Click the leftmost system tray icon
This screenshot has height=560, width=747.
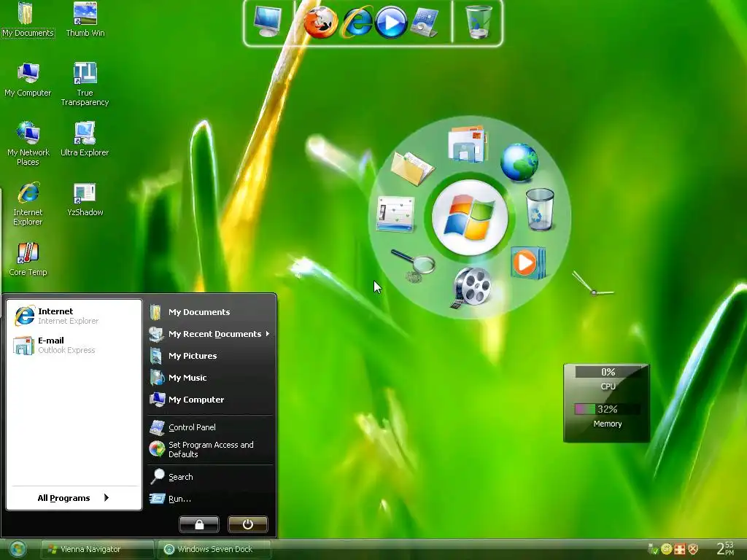click(x=653, y=549)
